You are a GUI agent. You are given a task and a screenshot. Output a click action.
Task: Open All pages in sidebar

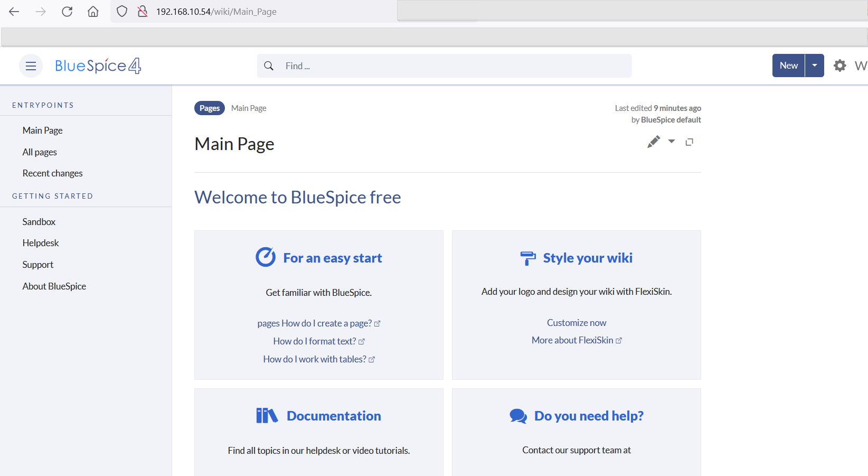(40, 152)
